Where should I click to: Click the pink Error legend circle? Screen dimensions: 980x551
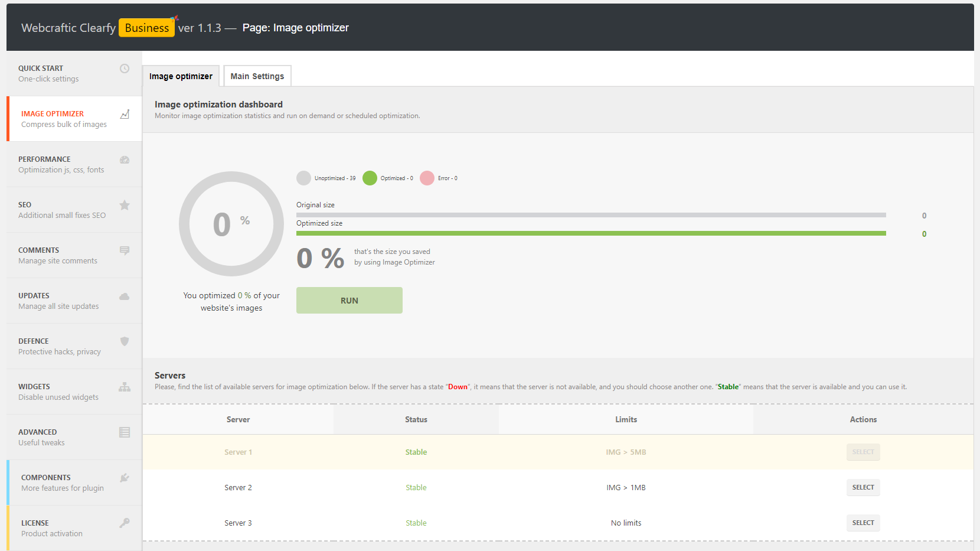point(427,178)
